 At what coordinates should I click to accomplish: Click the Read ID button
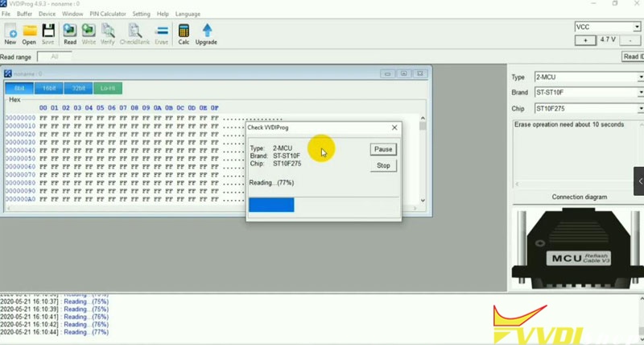tap(633, 56)
